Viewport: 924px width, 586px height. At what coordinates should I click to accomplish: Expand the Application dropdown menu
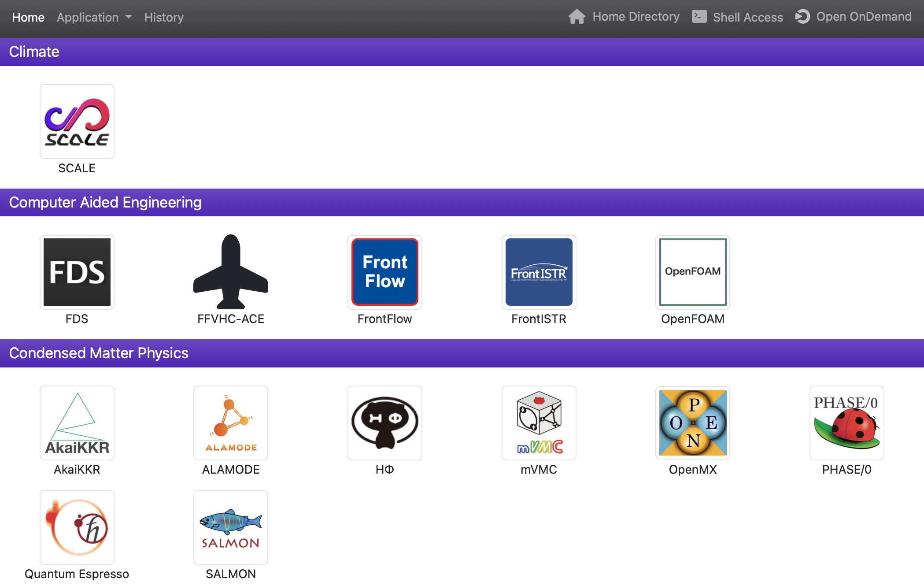tap(94, 17)
